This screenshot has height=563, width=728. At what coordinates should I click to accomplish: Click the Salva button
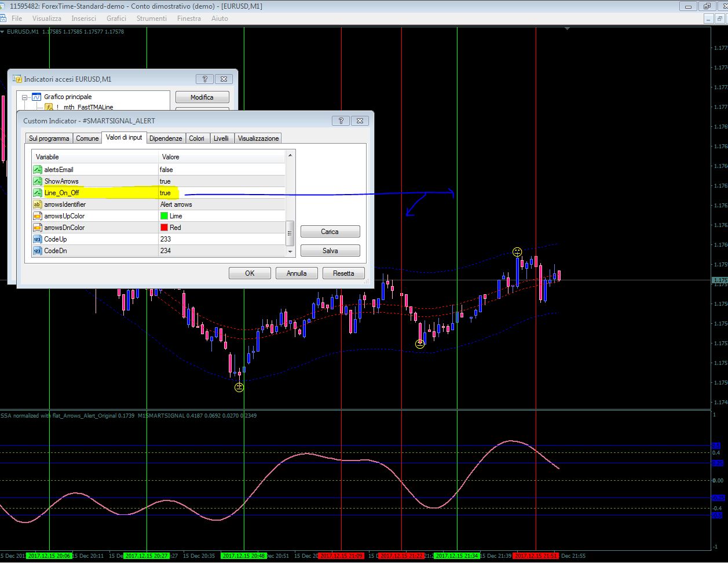click(330, 251)
